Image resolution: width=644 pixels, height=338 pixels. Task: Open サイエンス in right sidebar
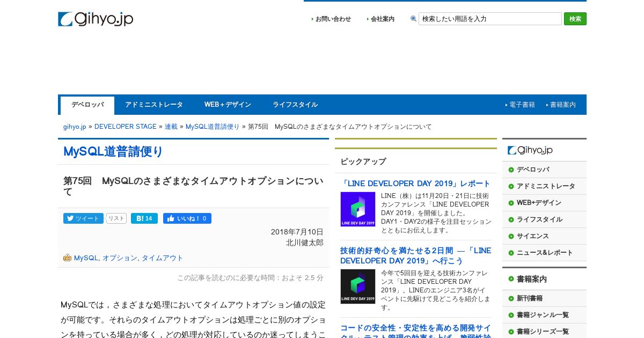tap(533, 236)
